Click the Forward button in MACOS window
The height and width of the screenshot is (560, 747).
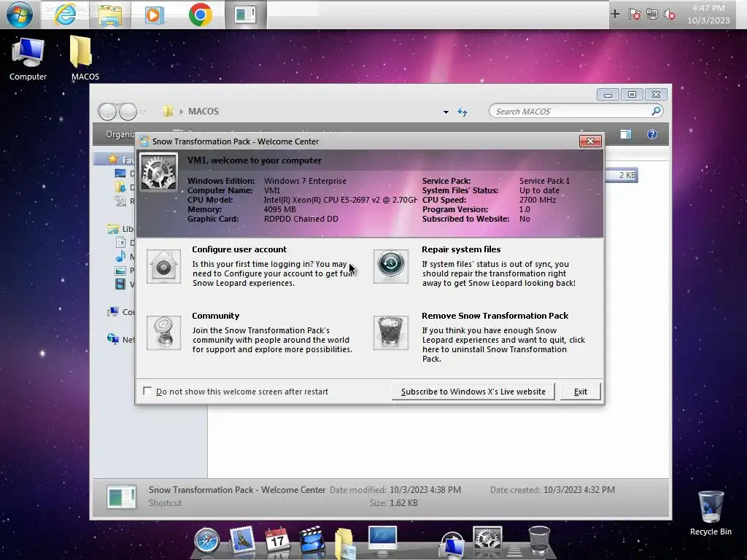pyautogui.click(x=128, y=112)
